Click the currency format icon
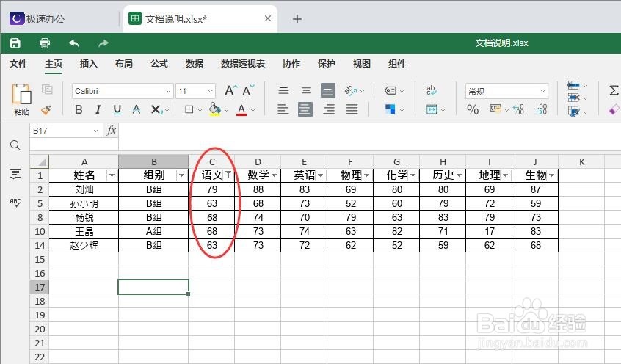The width and height of the screenshot is (621, 364). [x=495, y=108]
